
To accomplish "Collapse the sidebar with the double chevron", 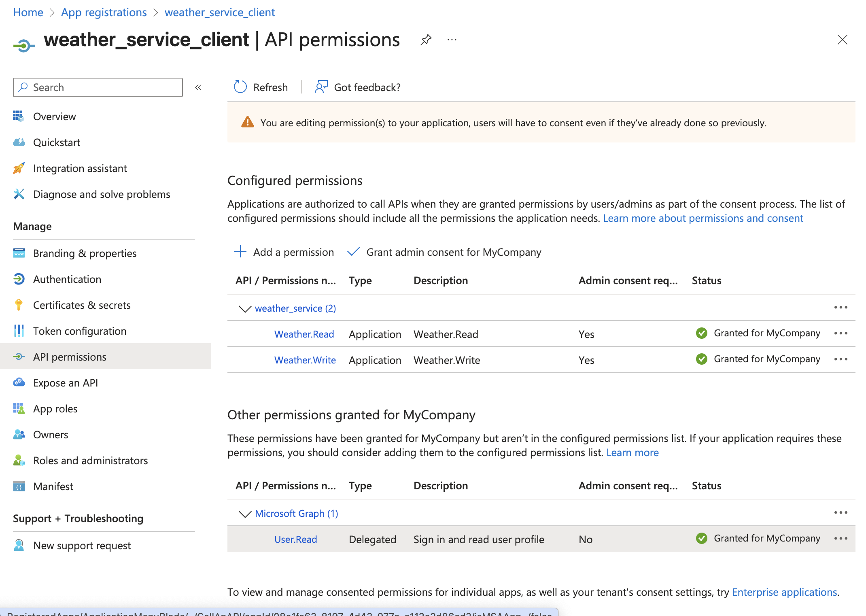I will coord(198,87).
